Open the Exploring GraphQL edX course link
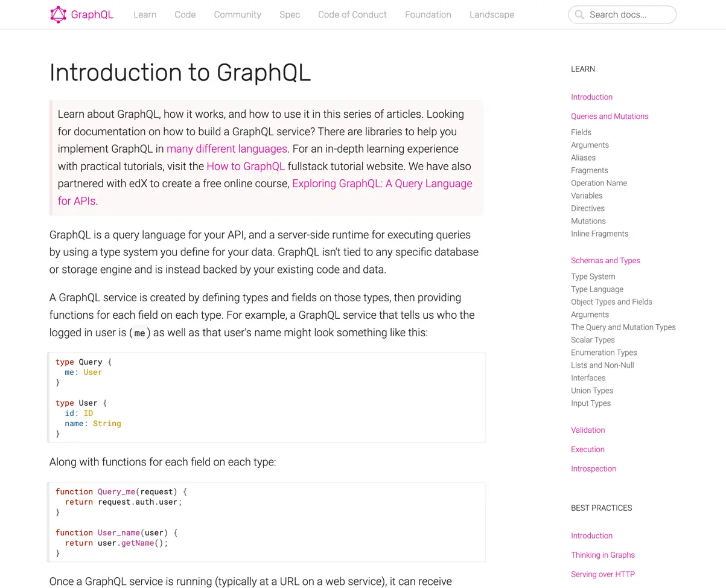The height and width of the screenshot is (588, 726). point(381,184)
